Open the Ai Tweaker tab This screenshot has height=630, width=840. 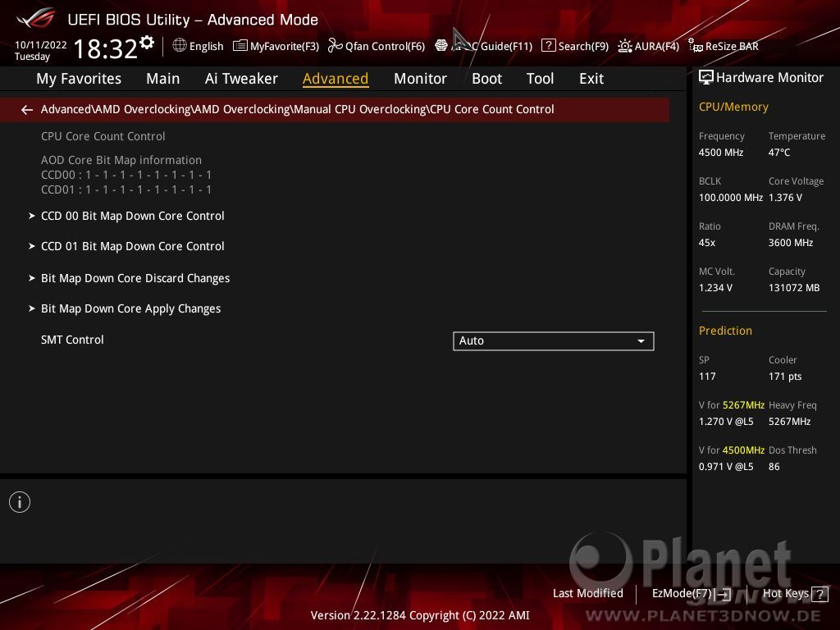(241, 79)
